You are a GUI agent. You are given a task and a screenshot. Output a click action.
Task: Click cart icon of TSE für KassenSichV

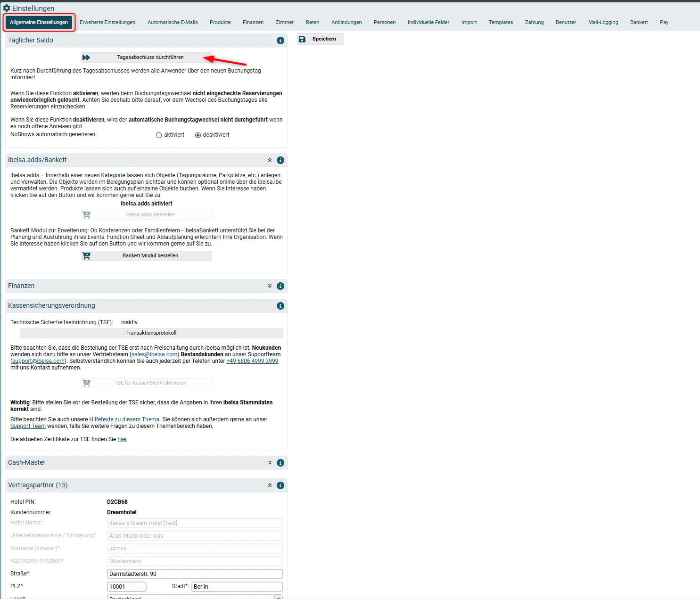86,383
